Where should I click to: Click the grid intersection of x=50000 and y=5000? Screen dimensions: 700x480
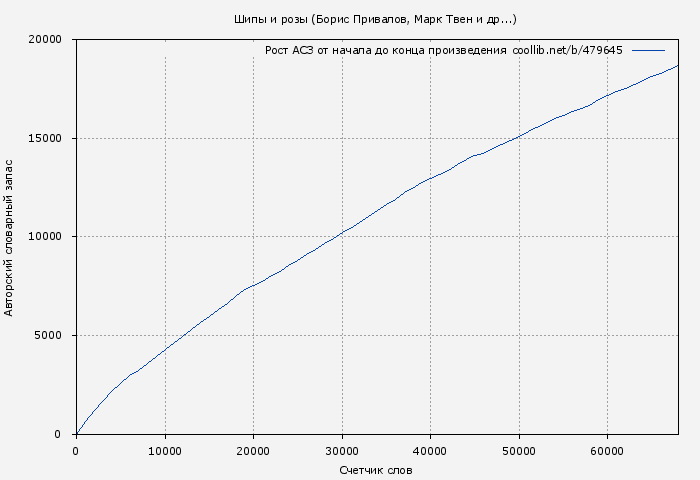(519, 336)
